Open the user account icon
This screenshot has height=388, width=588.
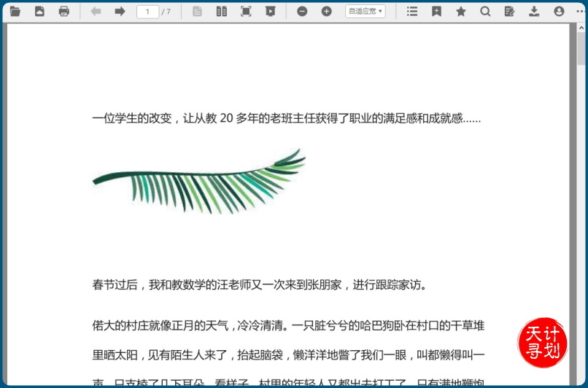(x=559, y=11)
